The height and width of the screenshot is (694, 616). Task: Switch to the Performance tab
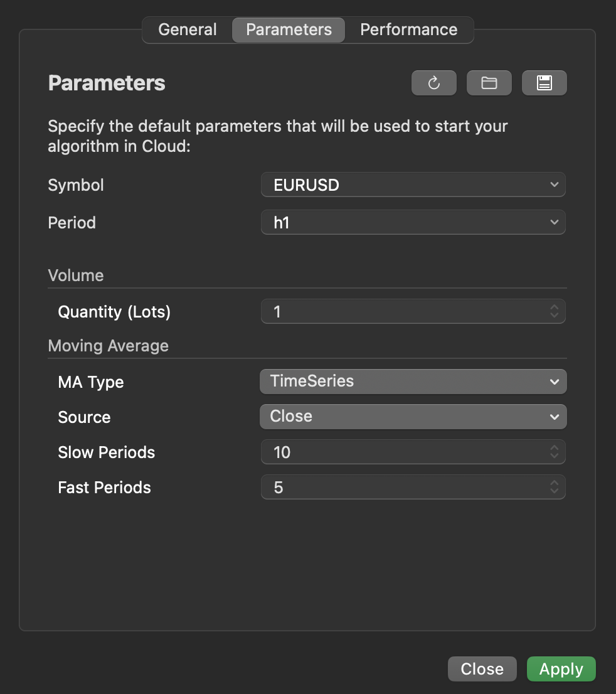tap(408, 29)
